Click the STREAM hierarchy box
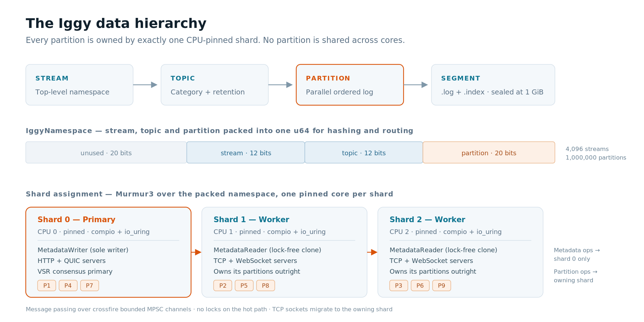The height and width of the screenshot is (322, 644). [x=79, y=85]
